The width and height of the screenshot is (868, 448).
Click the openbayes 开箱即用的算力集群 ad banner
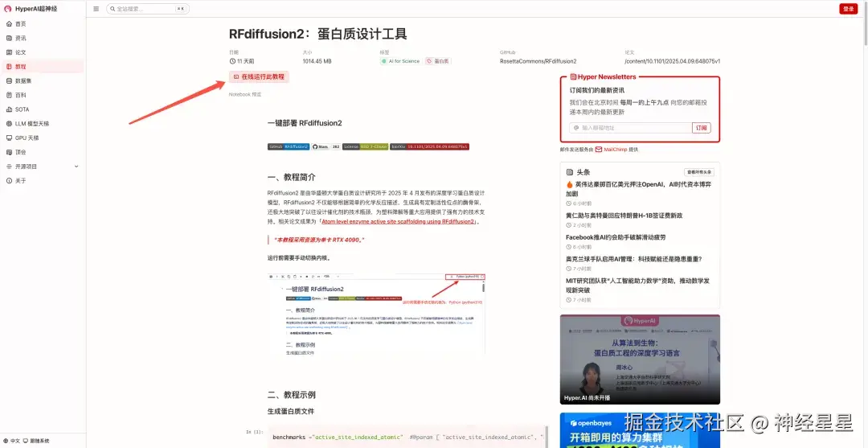coord(640,430)
